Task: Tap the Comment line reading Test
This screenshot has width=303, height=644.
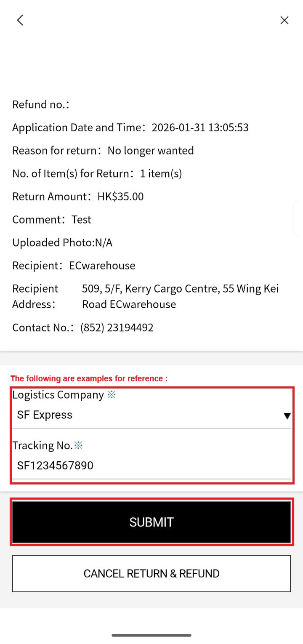Action: [52, 220]
